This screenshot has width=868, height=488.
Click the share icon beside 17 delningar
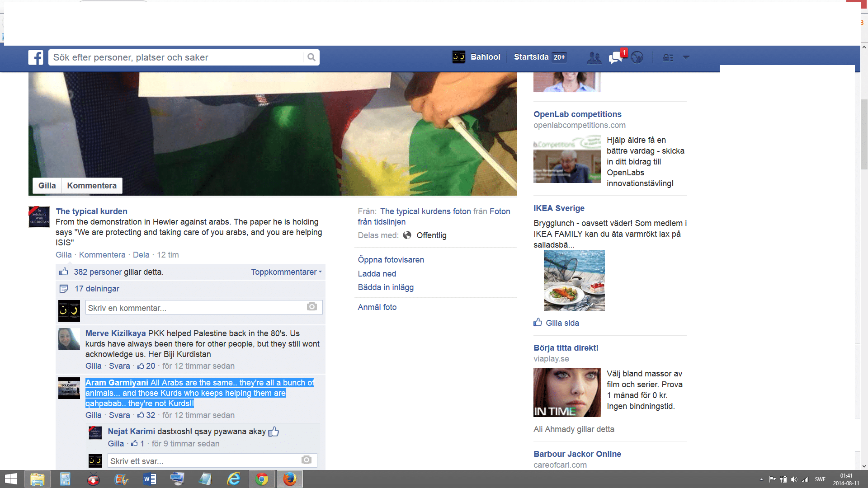tap(64, 289)
